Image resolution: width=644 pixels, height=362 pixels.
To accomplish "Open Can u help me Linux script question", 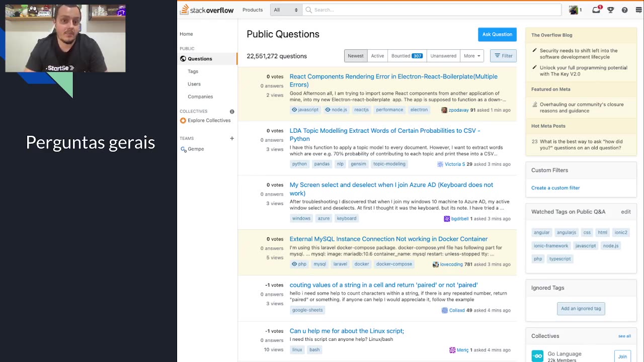I will click(x=347, y=331).
